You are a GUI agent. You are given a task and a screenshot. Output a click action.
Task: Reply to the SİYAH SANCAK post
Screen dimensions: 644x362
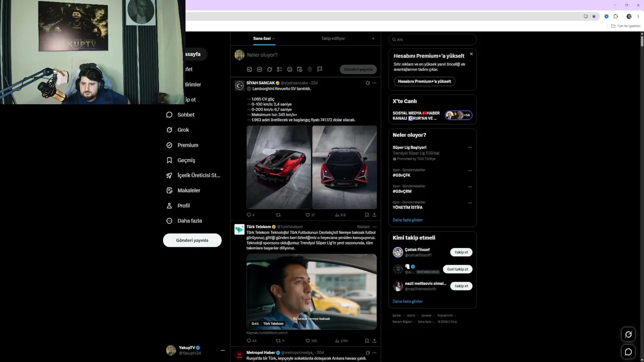tap(250, 215)
